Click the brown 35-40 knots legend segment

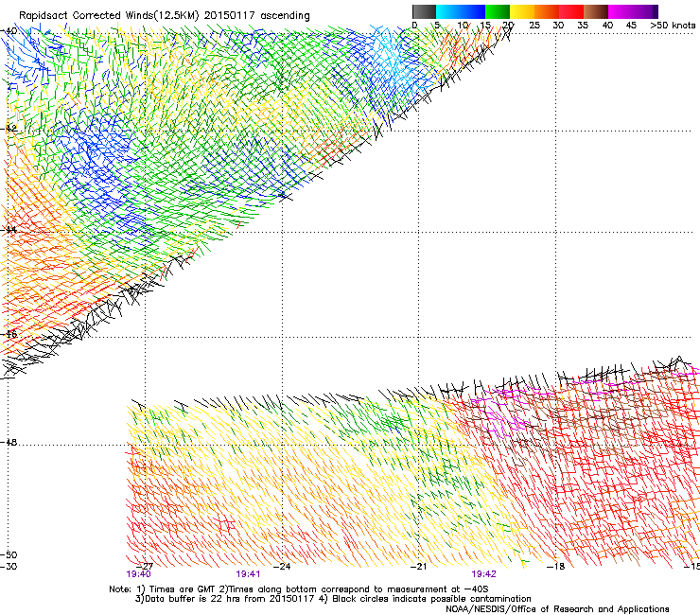coord(596,11)
